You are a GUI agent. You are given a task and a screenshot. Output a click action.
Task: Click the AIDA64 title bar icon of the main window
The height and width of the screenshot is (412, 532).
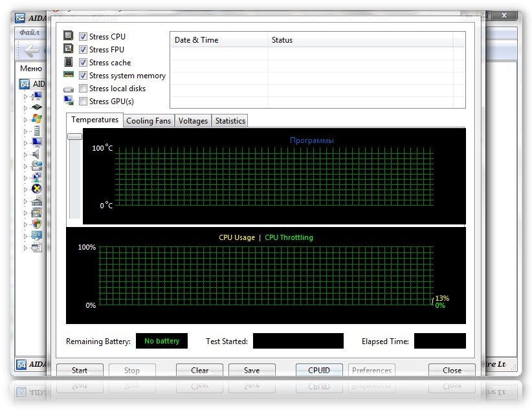(x=20, y=18)
